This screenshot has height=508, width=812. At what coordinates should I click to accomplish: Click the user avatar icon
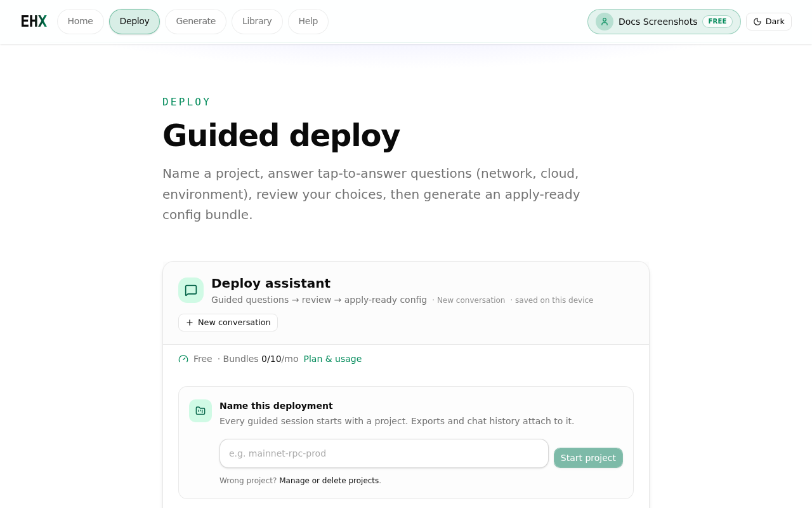(605, 22)
